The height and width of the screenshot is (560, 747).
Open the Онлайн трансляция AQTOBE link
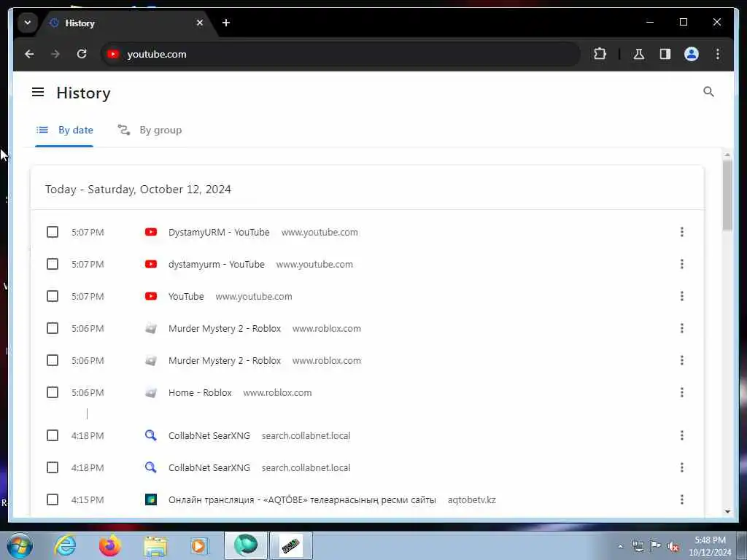coord(302,499)
